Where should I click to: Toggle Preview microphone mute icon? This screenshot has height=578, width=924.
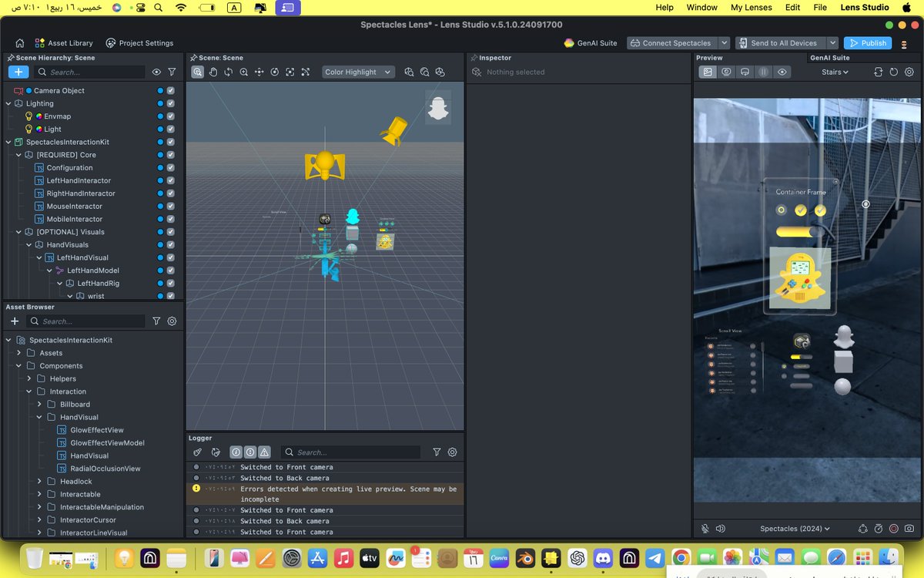pyautogui.click(x=705, y=529)
